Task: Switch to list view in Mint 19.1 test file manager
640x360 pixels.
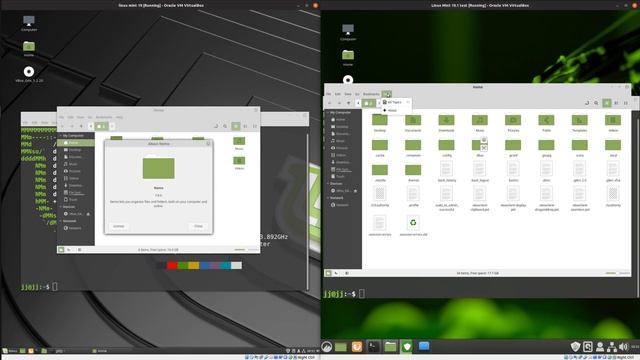Action: point(616,103)
